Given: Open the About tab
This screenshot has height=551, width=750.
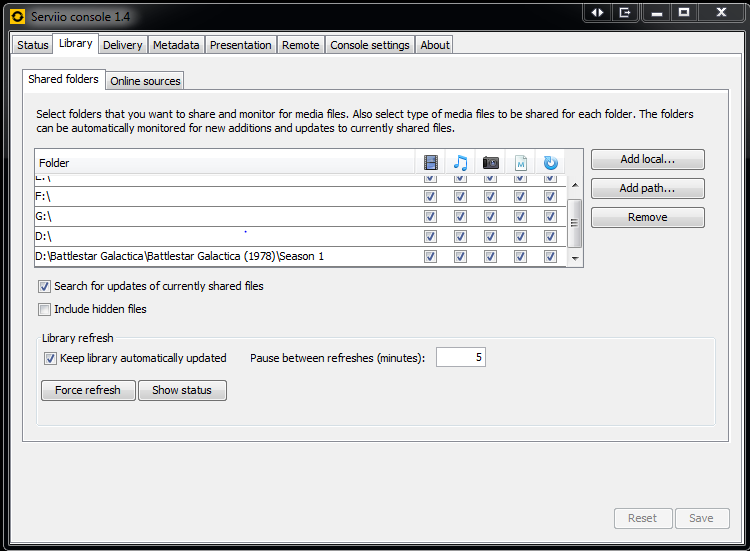Looking at the screenshot, I should pos(435,45).
